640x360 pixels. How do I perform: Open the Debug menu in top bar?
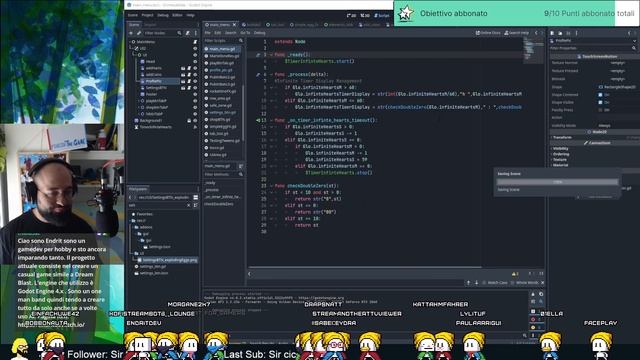pyautogui.click(x=163, y=16)
